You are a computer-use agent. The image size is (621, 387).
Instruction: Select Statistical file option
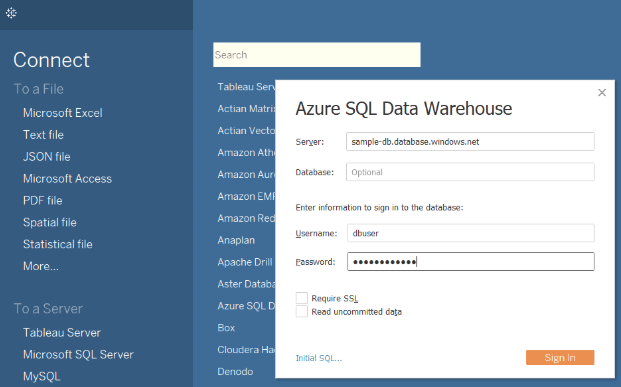[x=57, y=244]
